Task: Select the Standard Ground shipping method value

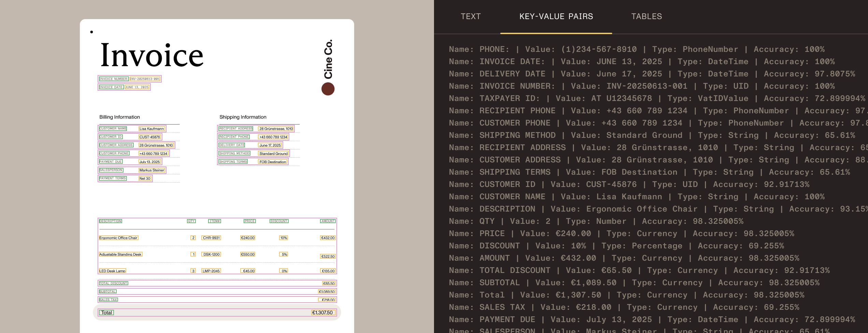Action: pyautogui.click(x=273, y=154)
